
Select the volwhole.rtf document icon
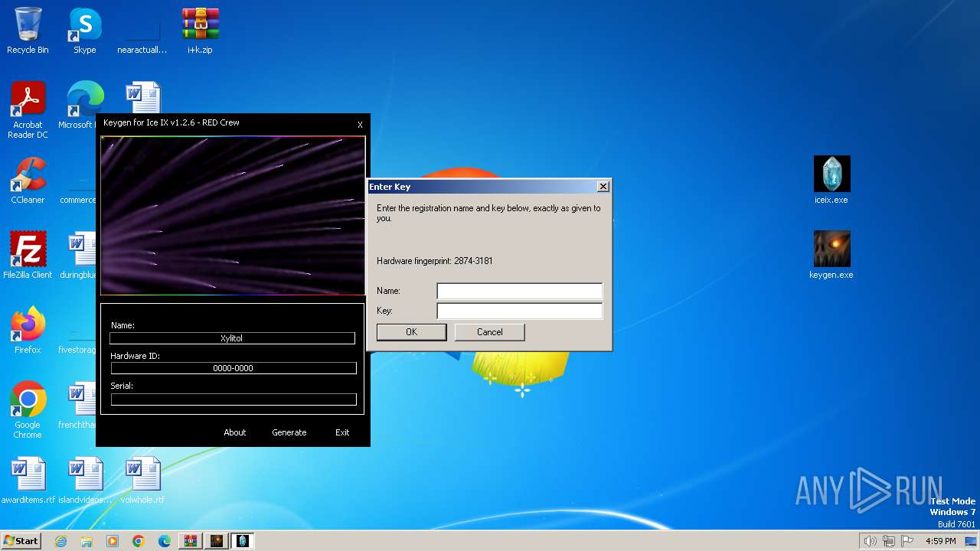(142, 480)
